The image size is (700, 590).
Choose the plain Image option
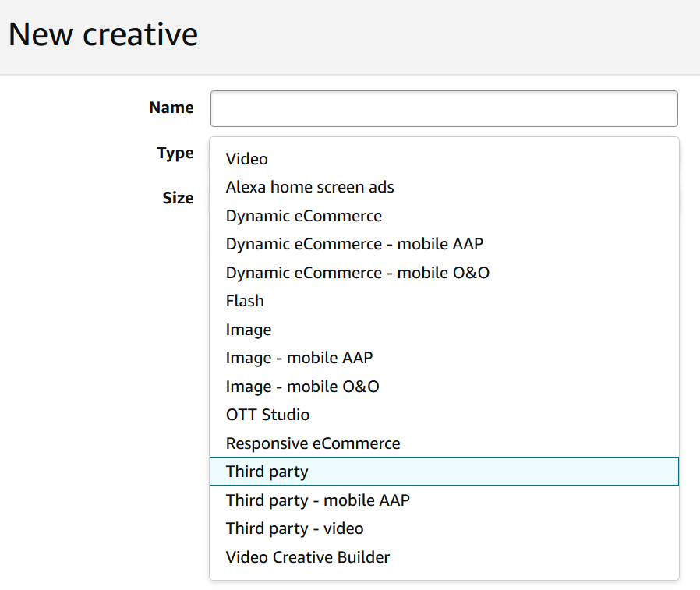(249, 330)
